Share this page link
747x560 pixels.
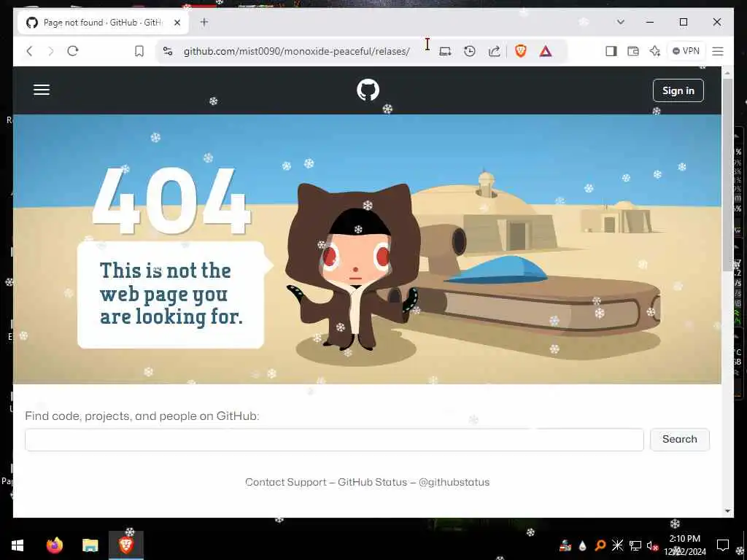point(495,51)
